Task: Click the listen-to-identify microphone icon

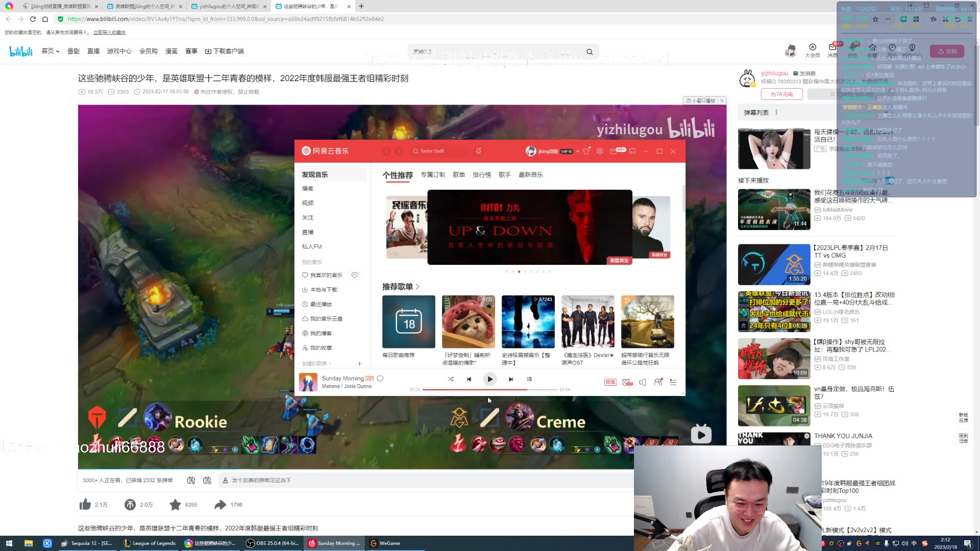Action: point(478,151)
